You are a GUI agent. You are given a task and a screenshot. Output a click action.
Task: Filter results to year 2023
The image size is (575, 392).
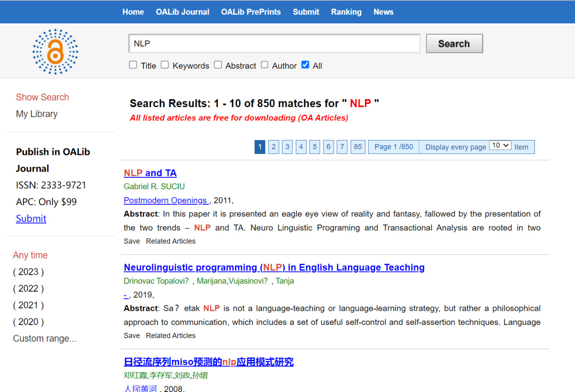pyautogui.click(x=28, y=272)
